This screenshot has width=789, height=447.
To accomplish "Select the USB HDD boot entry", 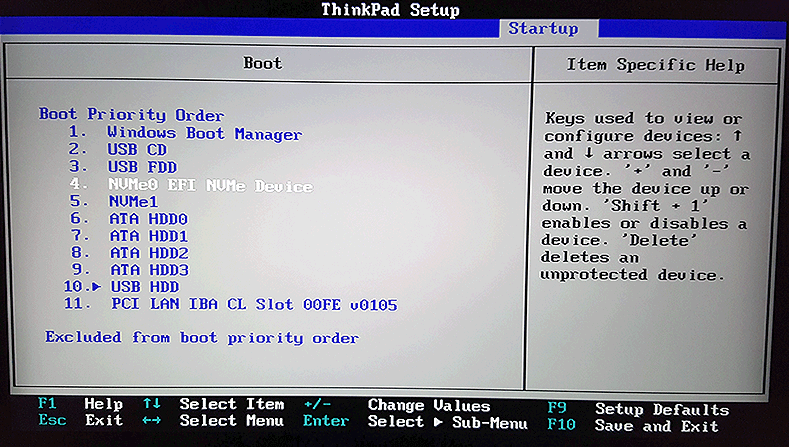I will click(x=145, y=287).
